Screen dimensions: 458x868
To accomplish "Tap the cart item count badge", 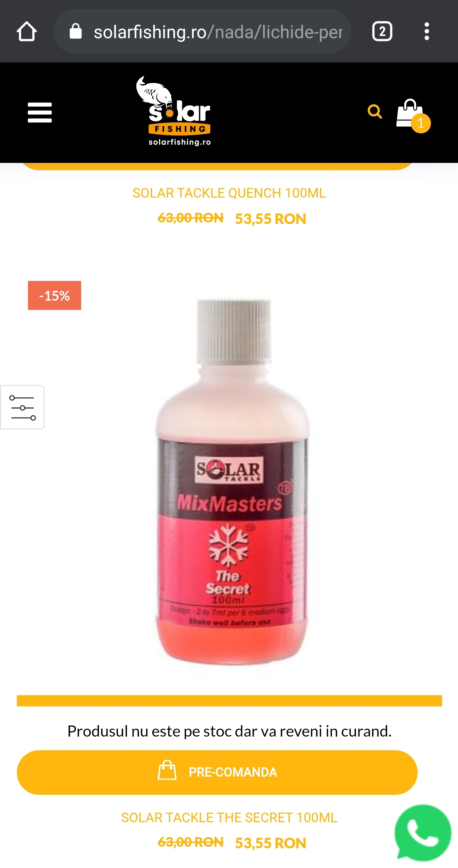I will pos(420,123).
